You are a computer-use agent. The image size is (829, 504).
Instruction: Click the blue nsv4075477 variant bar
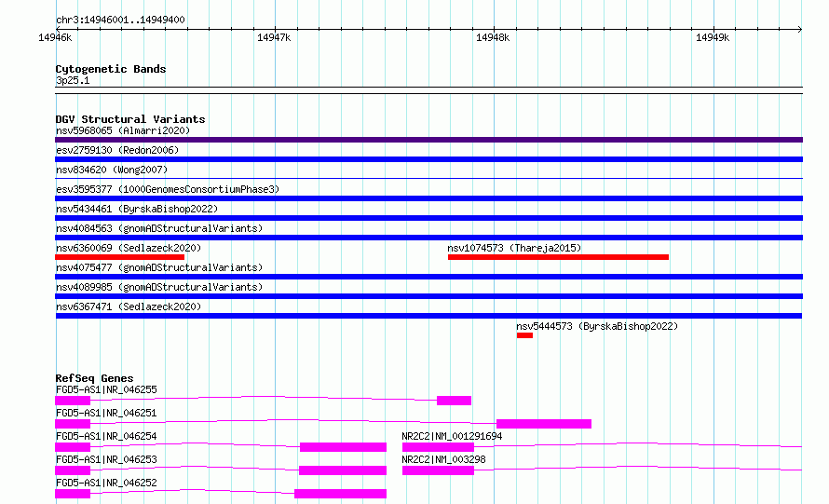pos(428,277)
